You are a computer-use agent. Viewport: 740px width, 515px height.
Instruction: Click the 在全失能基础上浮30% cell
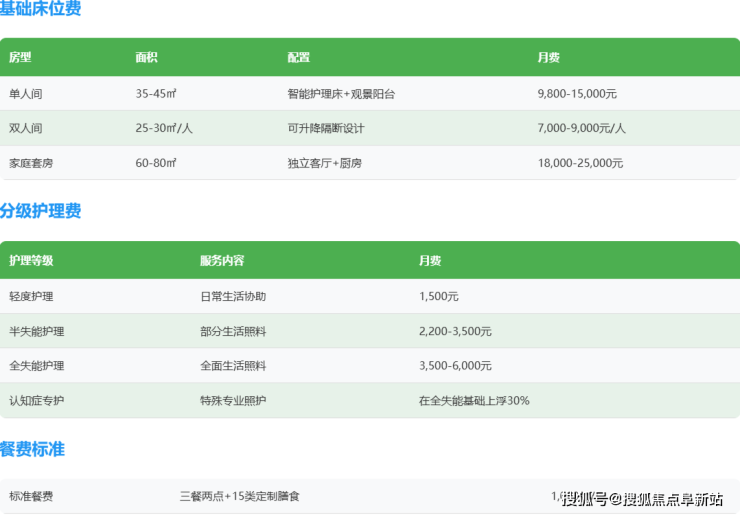point(474,401)
